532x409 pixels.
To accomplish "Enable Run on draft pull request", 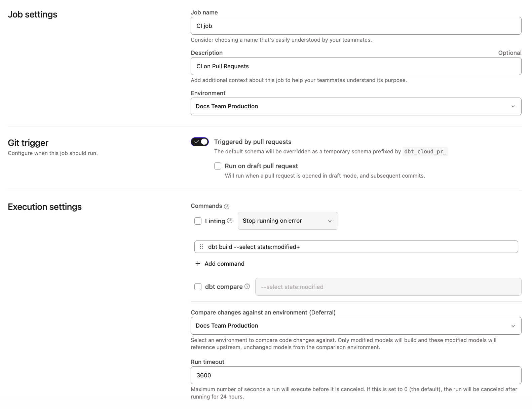I will click(218, 166).
